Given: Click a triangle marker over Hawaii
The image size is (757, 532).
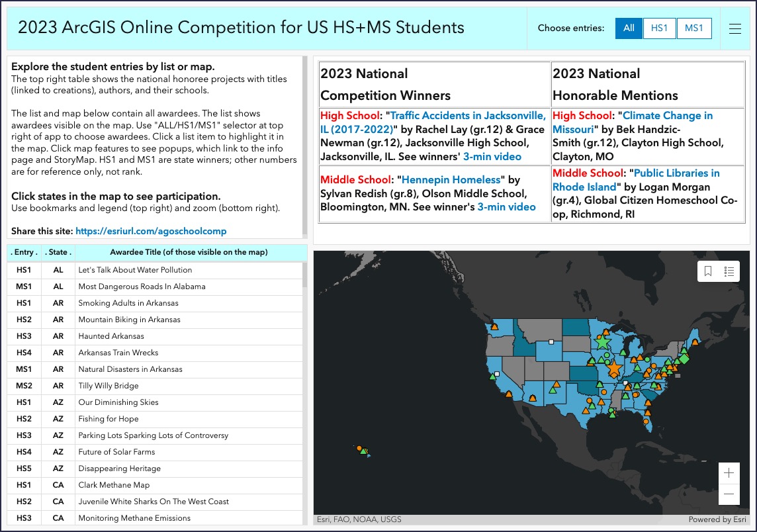Looking at the screenshot, I should click(363, 452).
